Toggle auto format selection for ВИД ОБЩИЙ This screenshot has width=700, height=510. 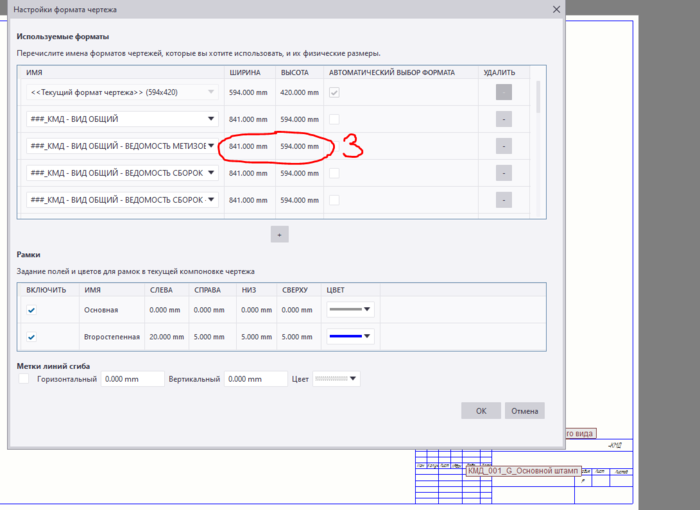[x=334, y=119]
